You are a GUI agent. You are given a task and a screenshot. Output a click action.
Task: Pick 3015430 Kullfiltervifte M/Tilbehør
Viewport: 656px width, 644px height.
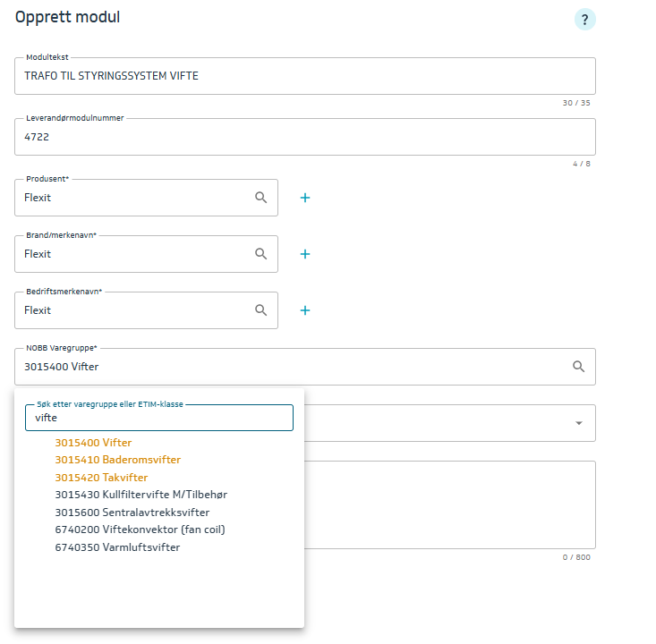[x=147, y=495]
